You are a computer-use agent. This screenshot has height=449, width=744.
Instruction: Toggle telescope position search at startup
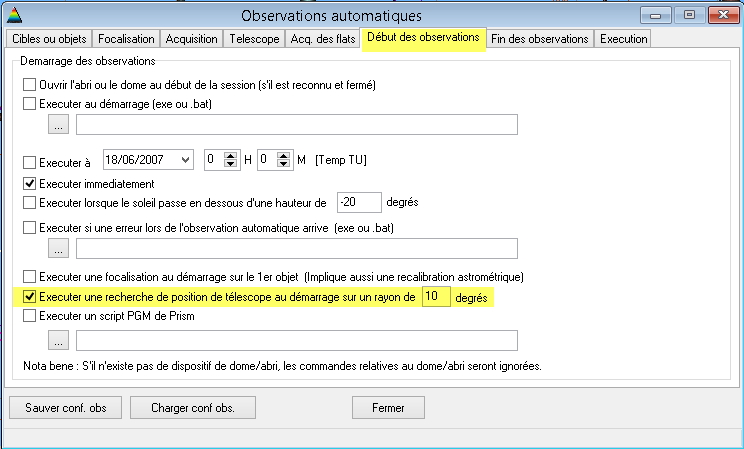(29, 298)
